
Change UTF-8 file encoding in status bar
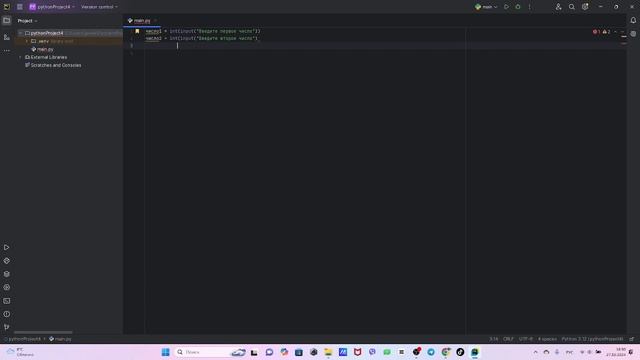[526, 339]
